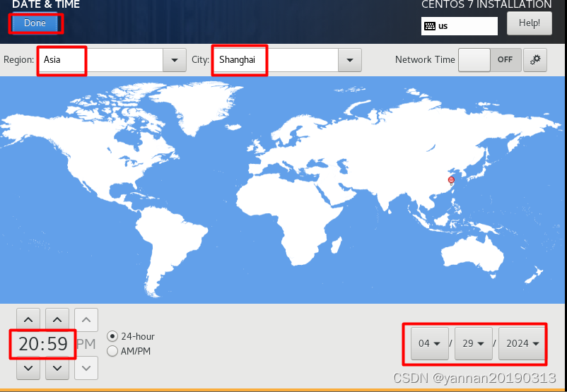Click the hour value 20
Image resolution: width=567 pixels, height=392 pixels.
pyautogui.click(x=28, y=343)
